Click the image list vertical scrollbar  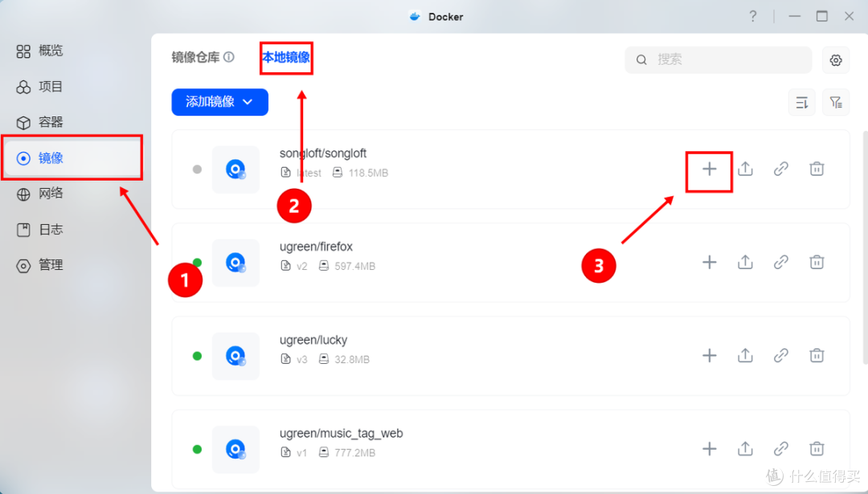pos(866,248)
